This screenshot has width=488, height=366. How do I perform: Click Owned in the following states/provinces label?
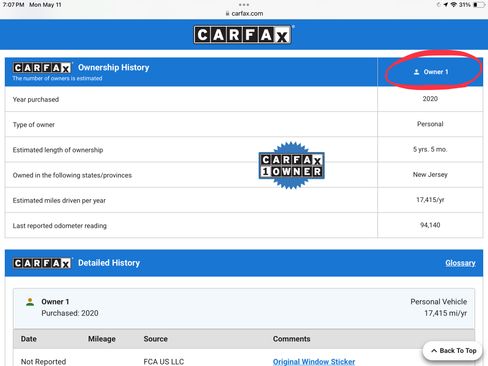72,175
